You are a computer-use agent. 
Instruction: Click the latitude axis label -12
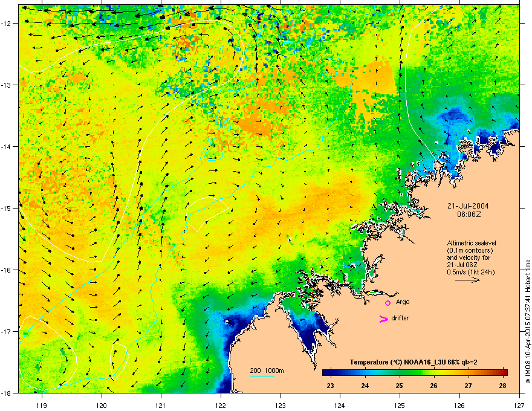point(6,24)
